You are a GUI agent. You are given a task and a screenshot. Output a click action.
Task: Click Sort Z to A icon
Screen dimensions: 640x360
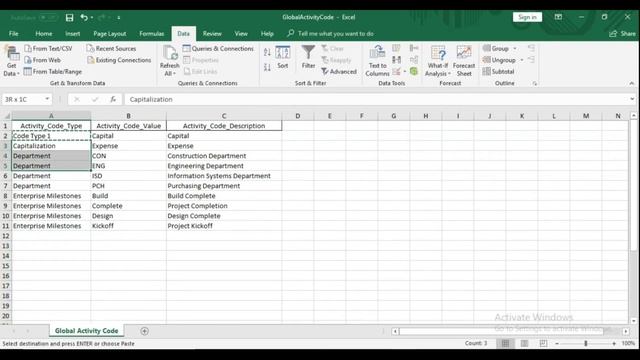[x=267, y=67]
